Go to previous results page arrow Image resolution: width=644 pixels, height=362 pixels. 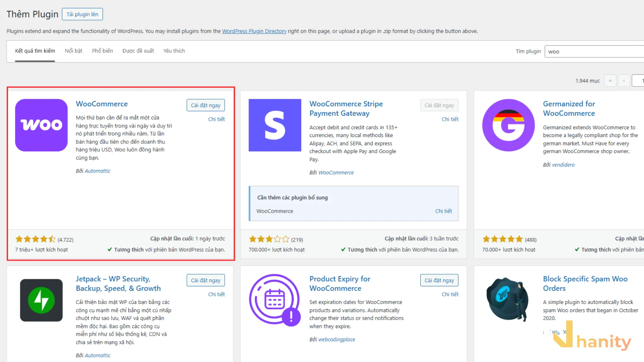pos(624,81)
